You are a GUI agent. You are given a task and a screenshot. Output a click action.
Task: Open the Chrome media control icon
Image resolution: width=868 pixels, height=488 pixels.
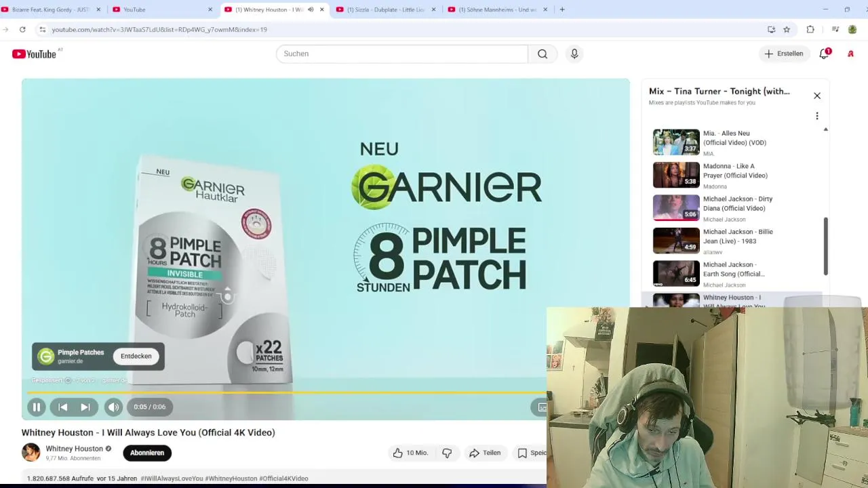point(835,30)
